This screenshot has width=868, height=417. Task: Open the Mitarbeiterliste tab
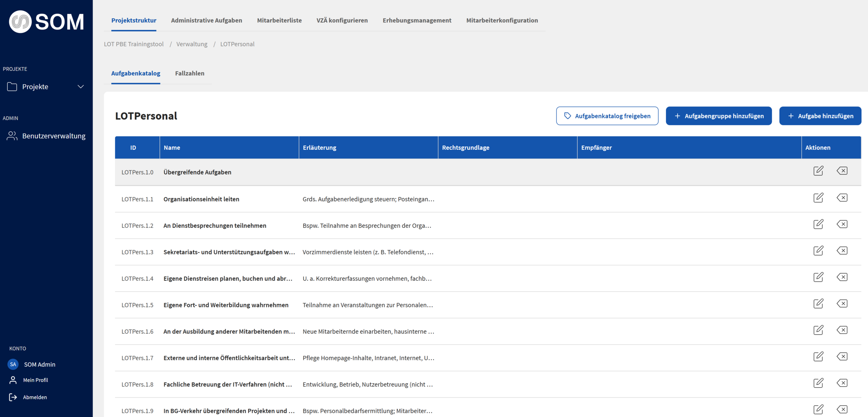(279, 20)
